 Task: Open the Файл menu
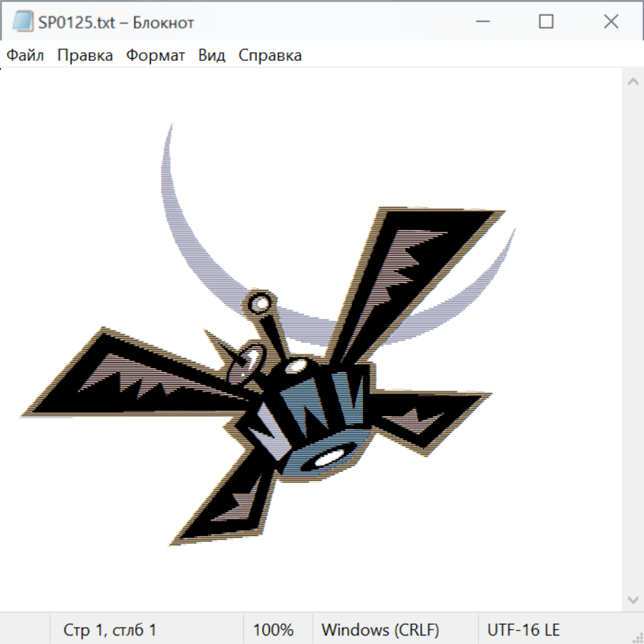coord(26,56)
